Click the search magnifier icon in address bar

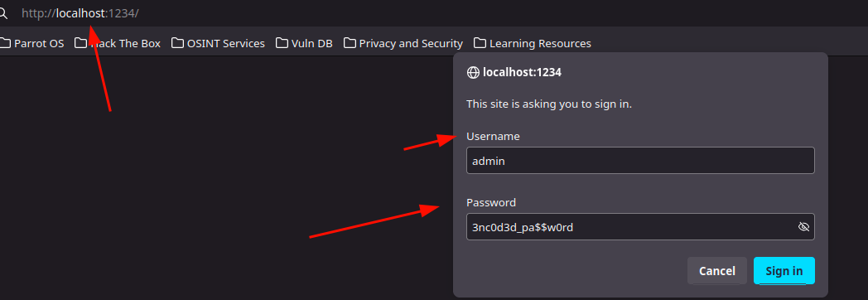click(2, 12)
